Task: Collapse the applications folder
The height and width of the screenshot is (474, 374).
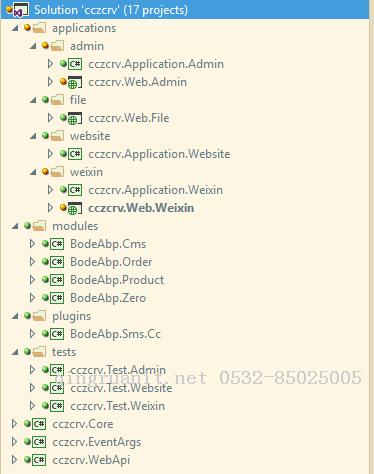Action: [x=15, y=28]
